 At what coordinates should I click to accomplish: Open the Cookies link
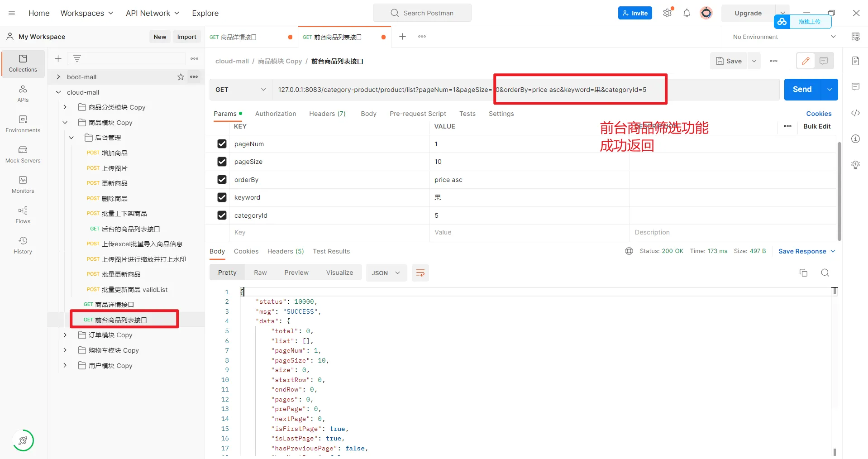point(819,114)
